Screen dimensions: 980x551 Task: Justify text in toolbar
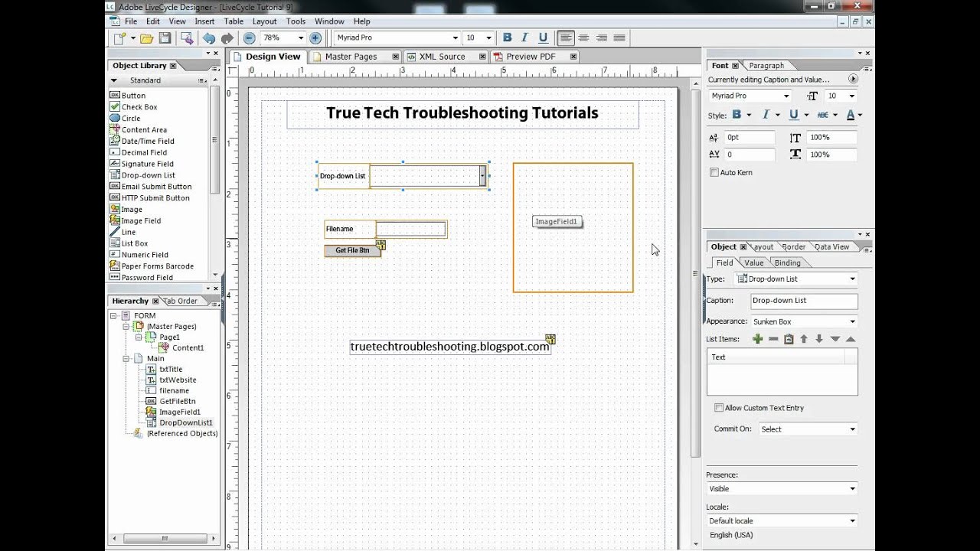coord(619,37)
